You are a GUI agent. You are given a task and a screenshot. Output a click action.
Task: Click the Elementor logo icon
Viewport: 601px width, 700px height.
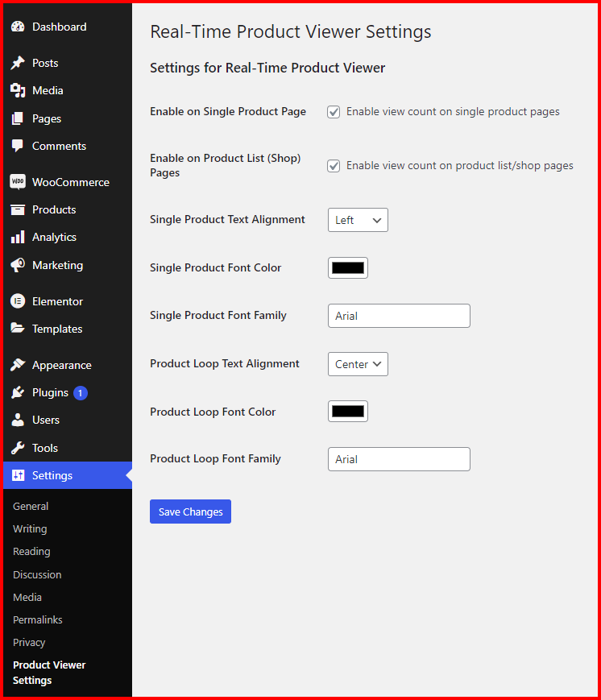point(18,301)
